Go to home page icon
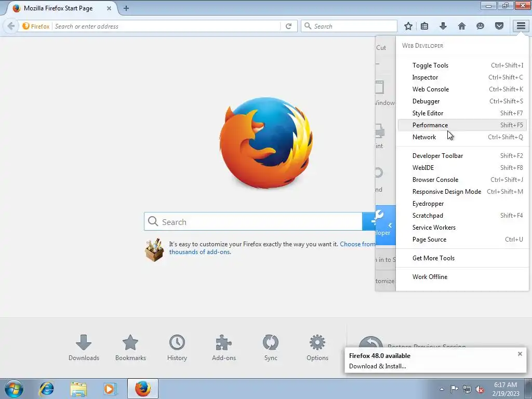The height and width of the screenshot is (399, 532). point(462,26)
